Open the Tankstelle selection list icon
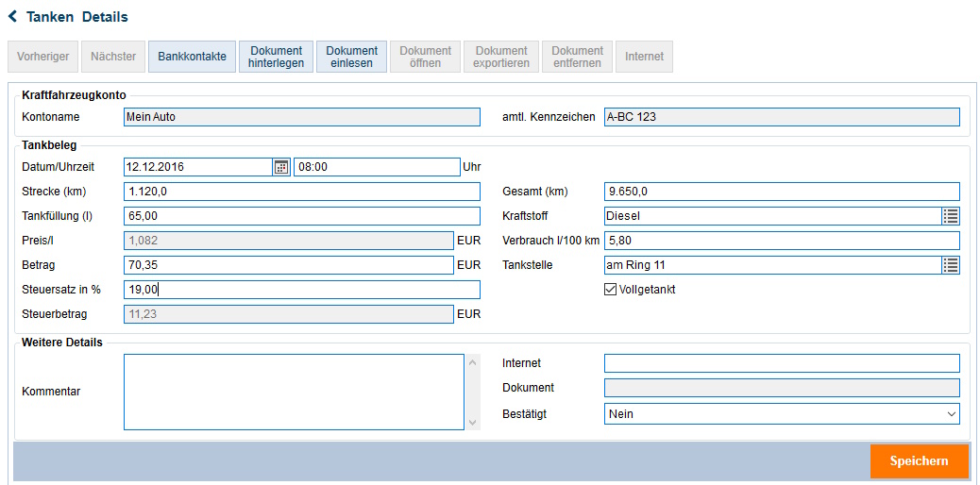The height and width of the screenshot is (485, 980). tap(951, 265)
